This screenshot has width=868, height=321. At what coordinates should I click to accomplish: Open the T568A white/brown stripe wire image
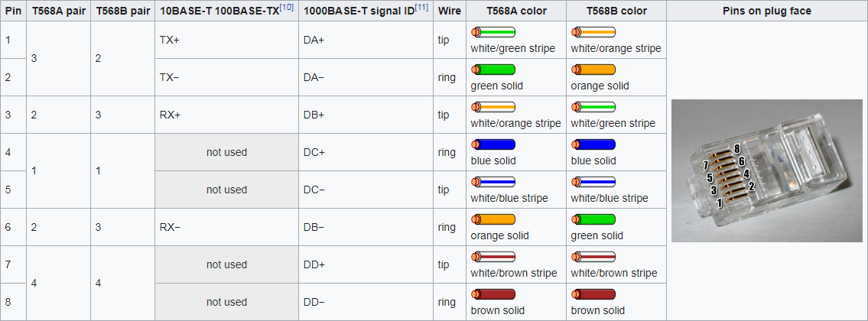coord(493,257)
